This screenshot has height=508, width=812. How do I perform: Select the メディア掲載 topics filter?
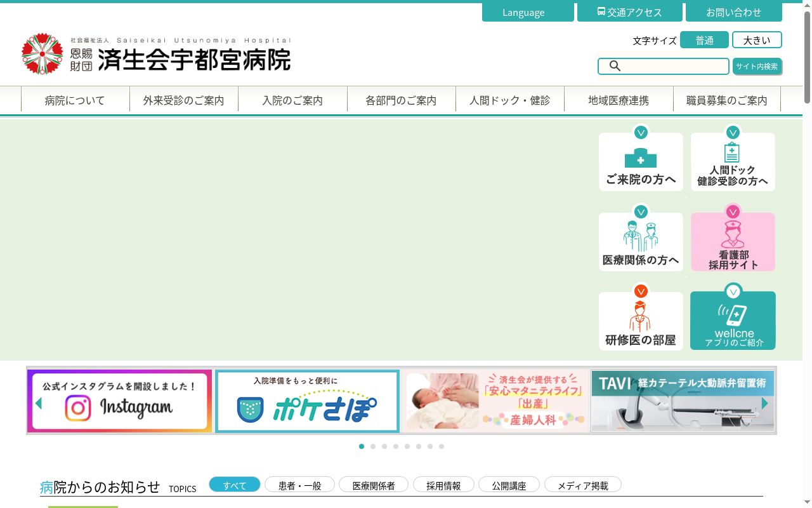click(582, 485)
